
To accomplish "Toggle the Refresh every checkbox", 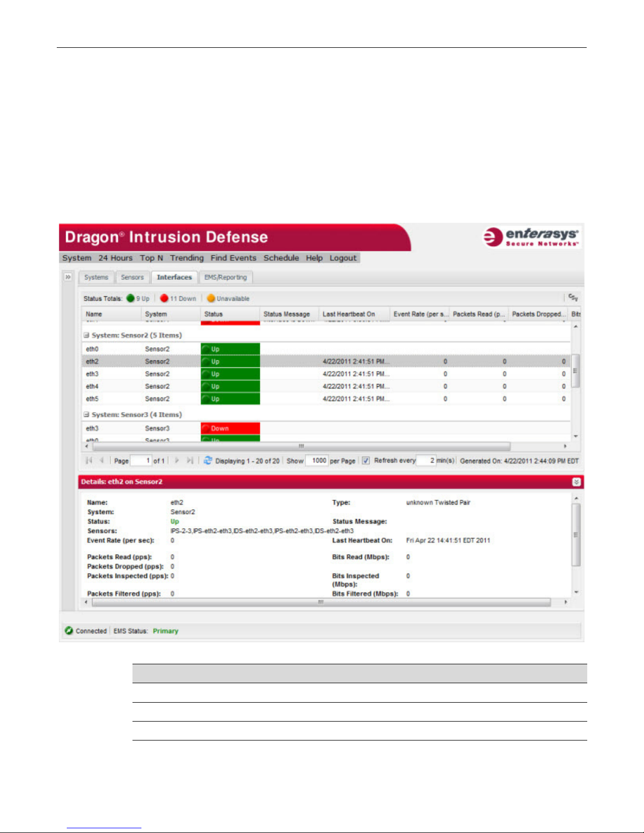I will click(x=366, y=461).
